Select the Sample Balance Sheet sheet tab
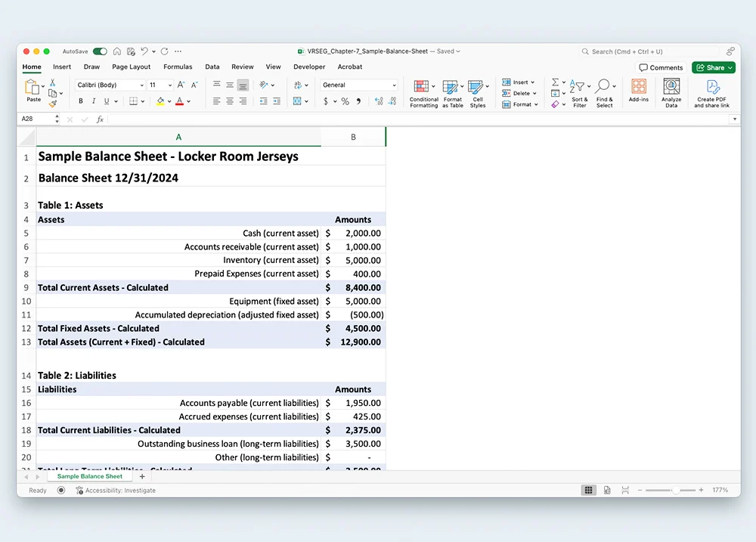The width and height of the screenshot is (756, 542). coord(90,476)
